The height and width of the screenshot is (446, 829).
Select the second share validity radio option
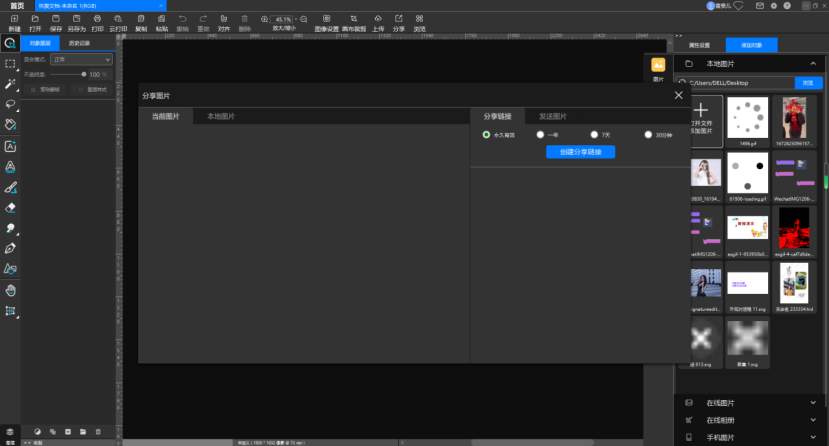pyautogui.click(x=540, y=135)
